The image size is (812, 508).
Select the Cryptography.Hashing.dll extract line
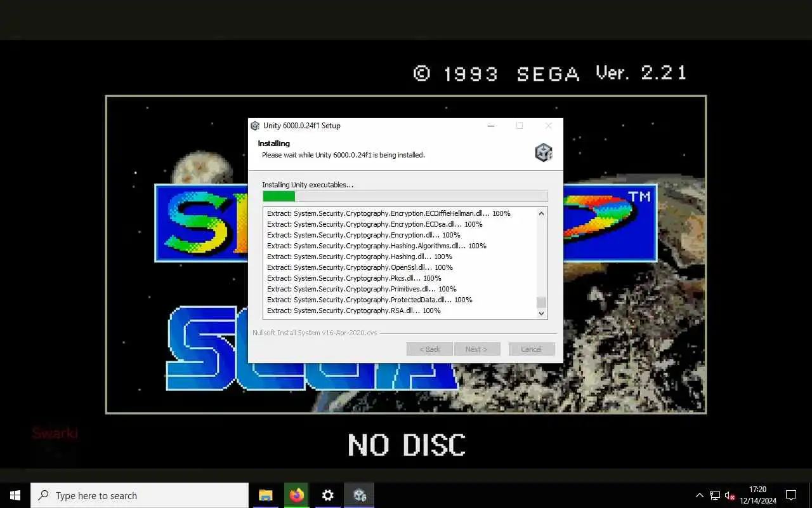point(360,257)
